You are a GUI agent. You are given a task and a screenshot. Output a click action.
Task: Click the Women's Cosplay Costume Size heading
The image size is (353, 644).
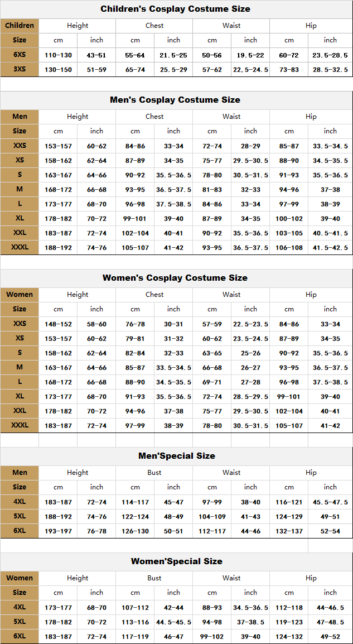[175, 278]
